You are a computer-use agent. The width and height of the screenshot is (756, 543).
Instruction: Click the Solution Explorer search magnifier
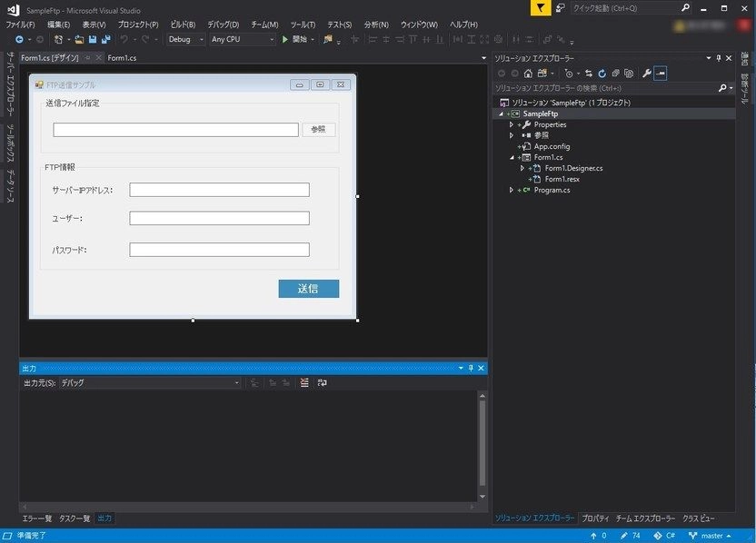(722, 88)
